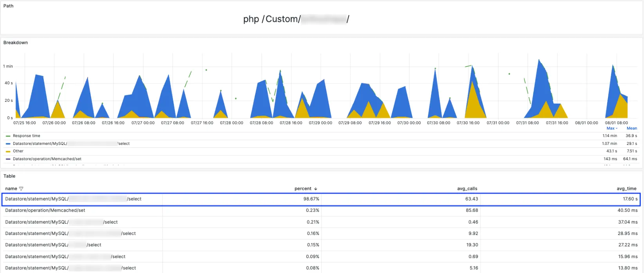644x273 pixels.
Task: Sort table by avg_time header
Action: 626,189
